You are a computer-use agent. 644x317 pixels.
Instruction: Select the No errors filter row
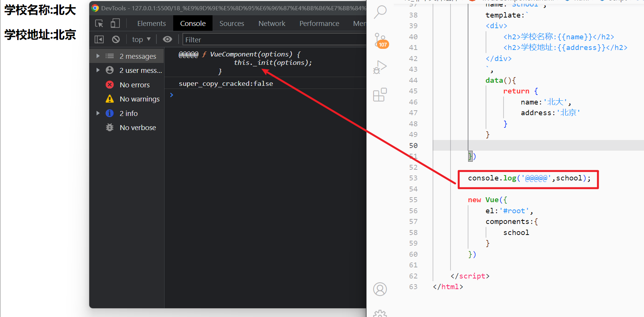click(x=127, y=85)
